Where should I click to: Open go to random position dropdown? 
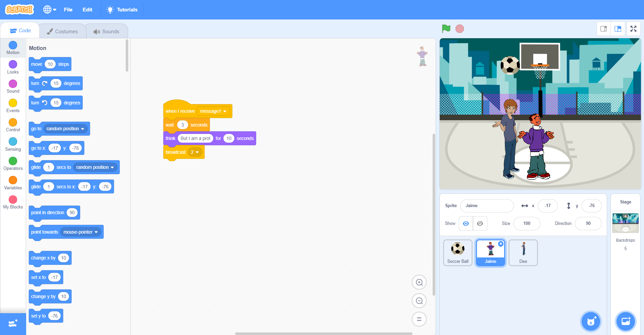tap(66, 129)
